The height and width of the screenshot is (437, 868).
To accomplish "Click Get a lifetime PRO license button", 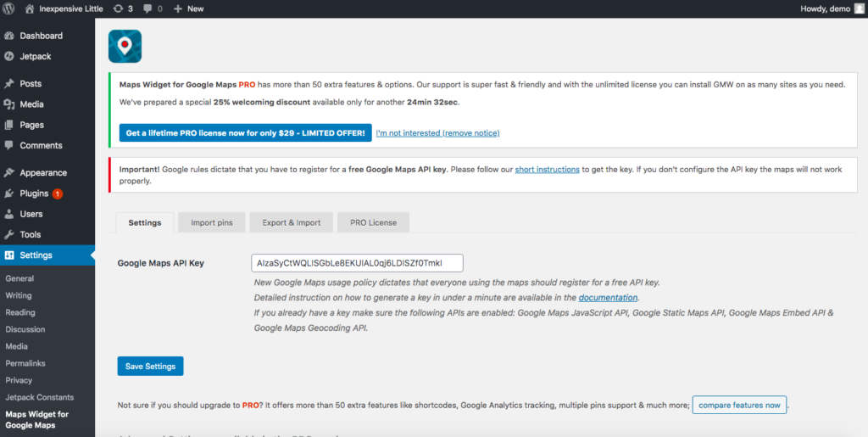I will 245,133.
